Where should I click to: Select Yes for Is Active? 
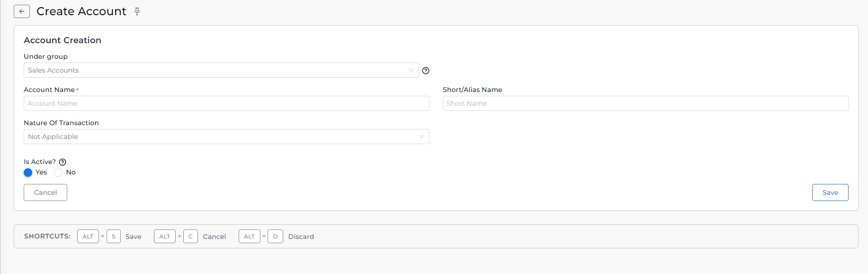[x=28, y=173]
